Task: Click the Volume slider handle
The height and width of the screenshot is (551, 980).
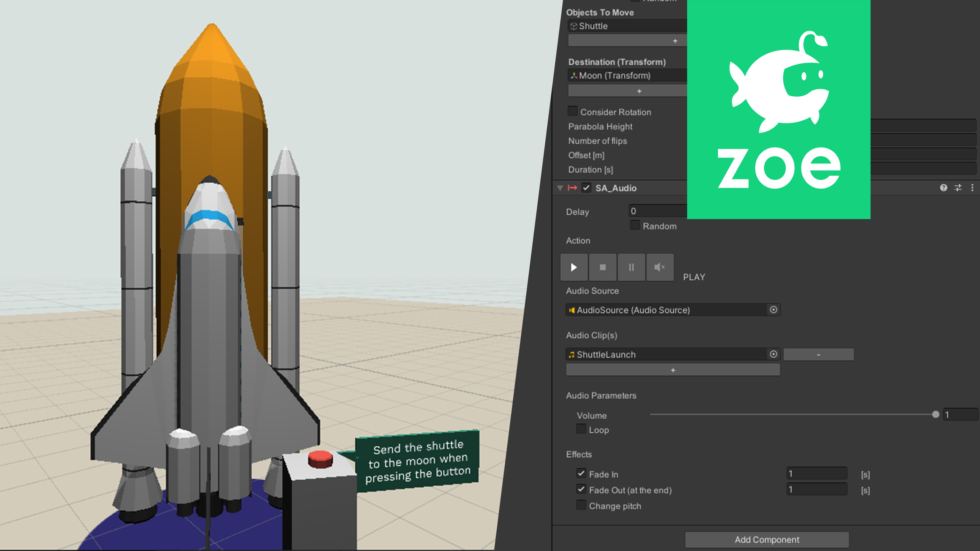Action: click(x=935, y=415)
